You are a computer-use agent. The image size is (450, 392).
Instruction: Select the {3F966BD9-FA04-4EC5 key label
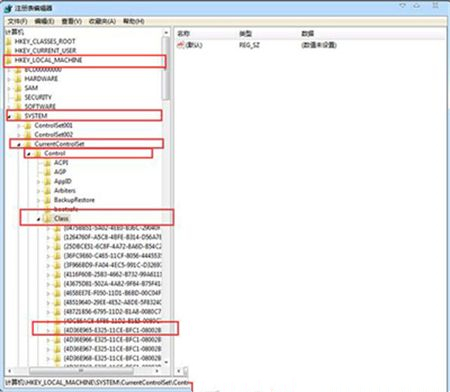tap(112, 265)
